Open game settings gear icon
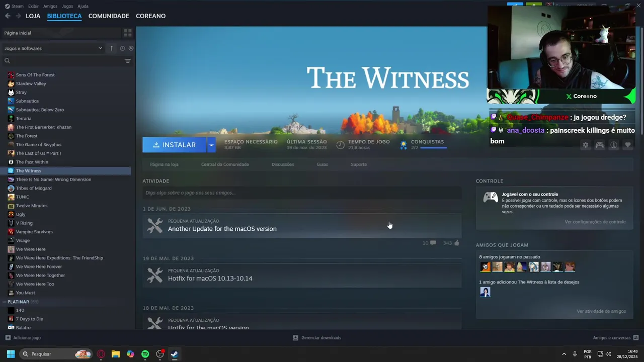The width and height of the screenshot is (644, 362). [586, 145]
